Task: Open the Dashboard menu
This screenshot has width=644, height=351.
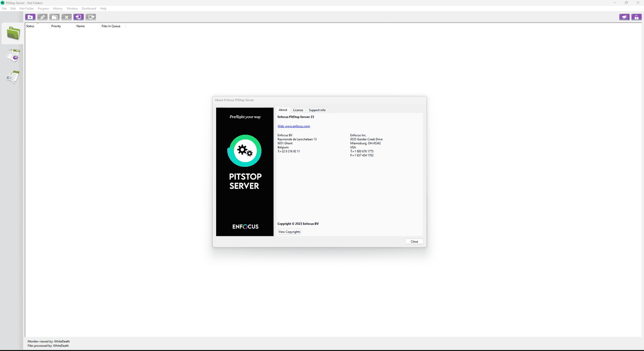Action: pos(89,8)
